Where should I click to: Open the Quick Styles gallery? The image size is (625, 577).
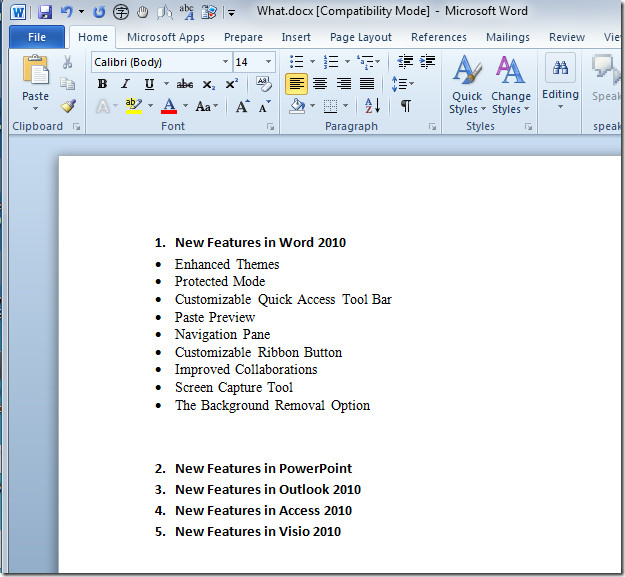[467, 84]
